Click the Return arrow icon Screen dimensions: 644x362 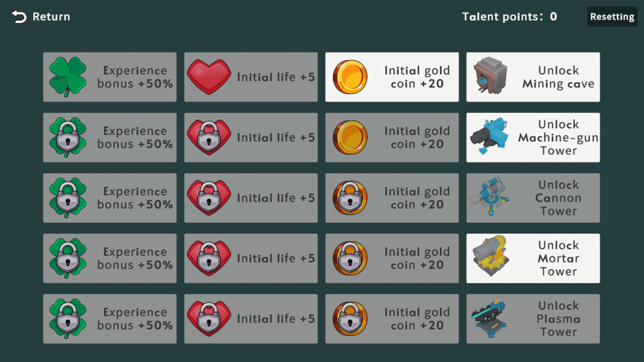(19, 17)
